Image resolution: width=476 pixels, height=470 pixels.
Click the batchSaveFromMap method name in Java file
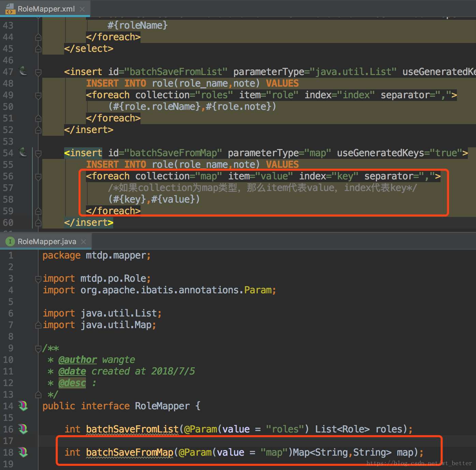130,453
